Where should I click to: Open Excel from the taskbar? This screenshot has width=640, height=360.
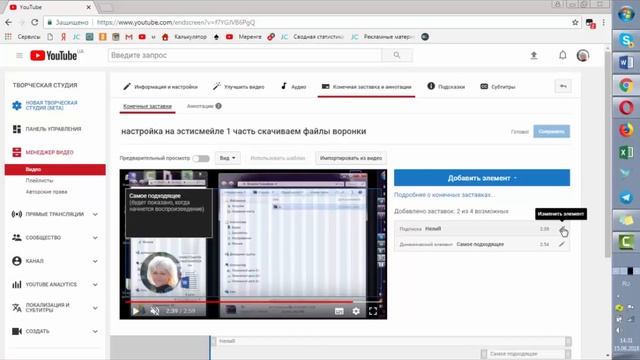(626, 153)
